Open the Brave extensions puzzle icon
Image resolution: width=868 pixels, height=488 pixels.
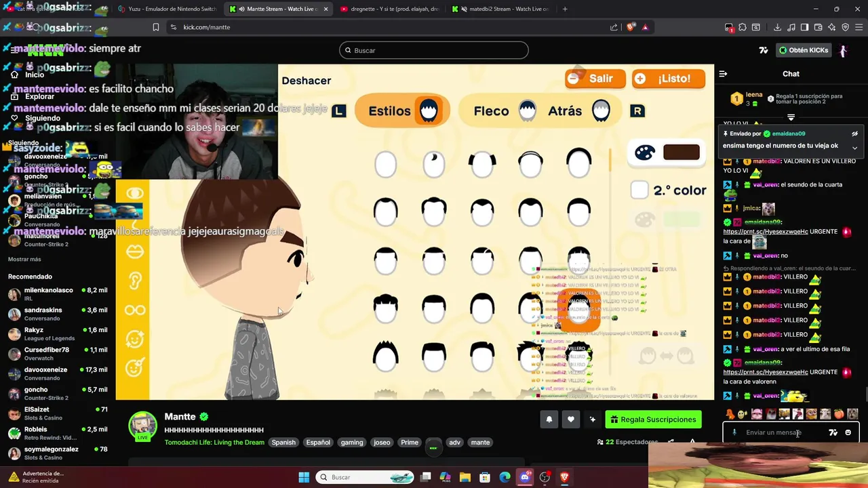tap(743, 27)
